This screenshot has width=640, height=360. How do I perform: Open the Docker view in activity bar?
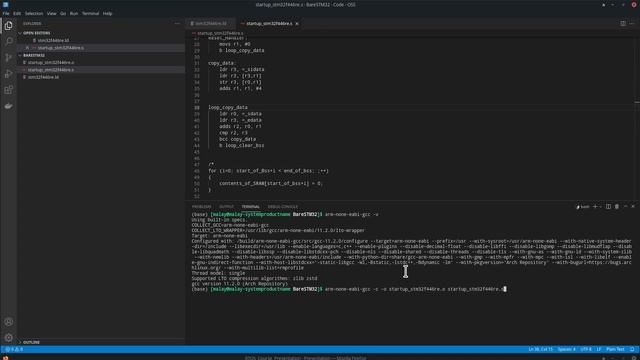pos(9,106)
